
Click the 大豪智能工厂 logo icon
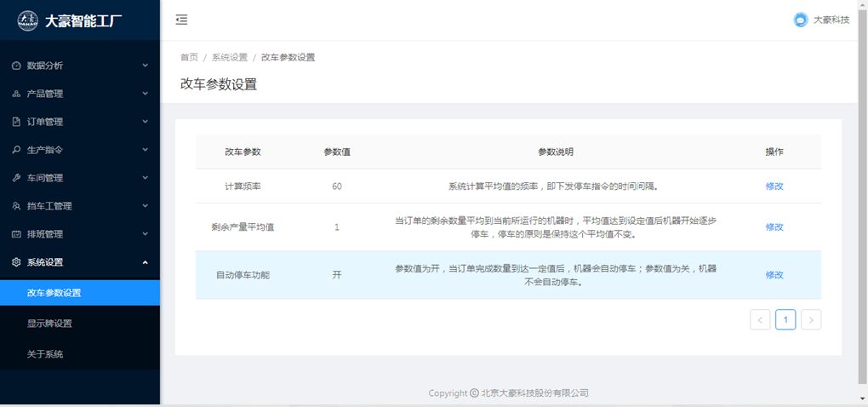point(27,20)
